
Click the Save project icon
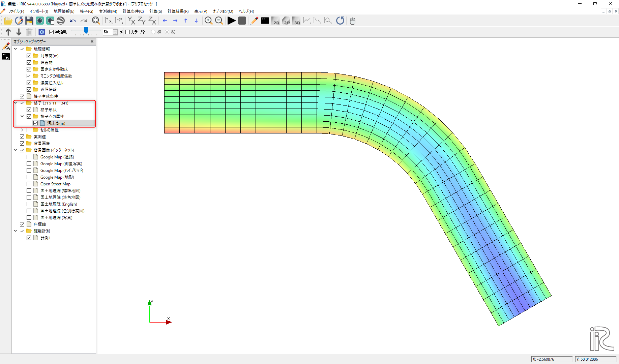coord(29,21)
